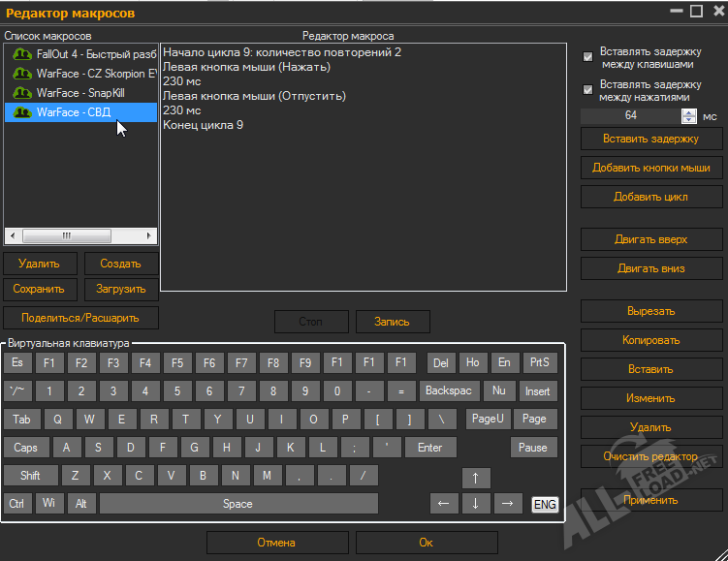Select the 'Конец цикла 9' line
The image size is (728, 561).
[203, 125]
